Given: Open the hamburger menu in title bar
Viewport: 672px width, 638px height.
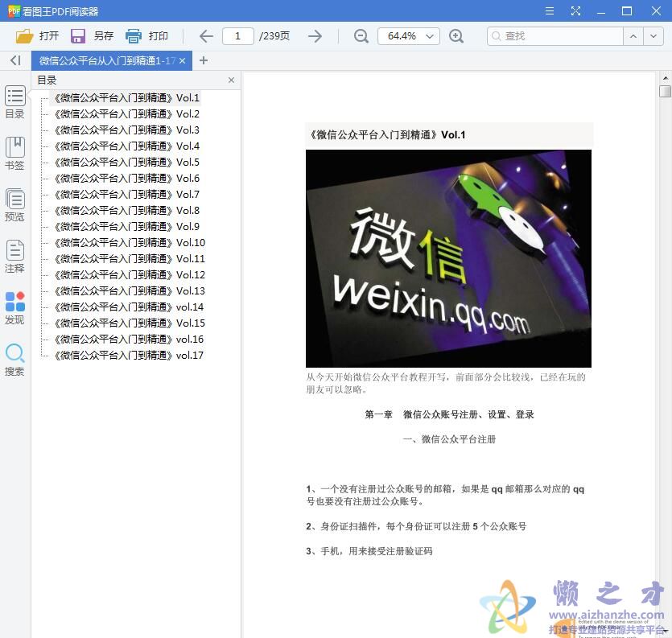Looking at the screenshot, I should (550, 11).
